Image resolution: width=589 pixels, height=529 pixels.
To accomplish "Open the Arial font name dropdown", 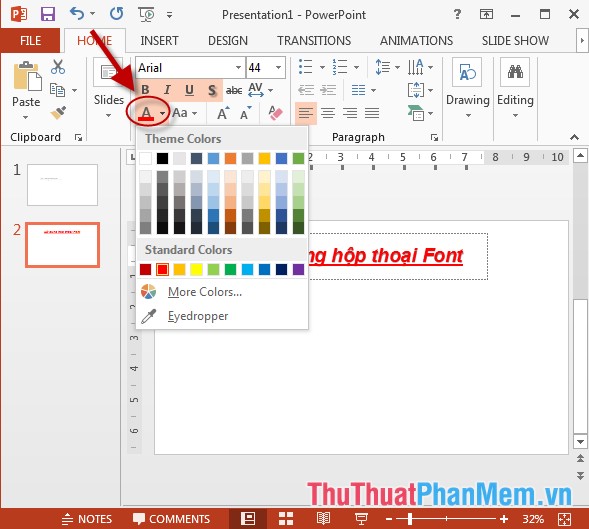I will click(238, 68).
